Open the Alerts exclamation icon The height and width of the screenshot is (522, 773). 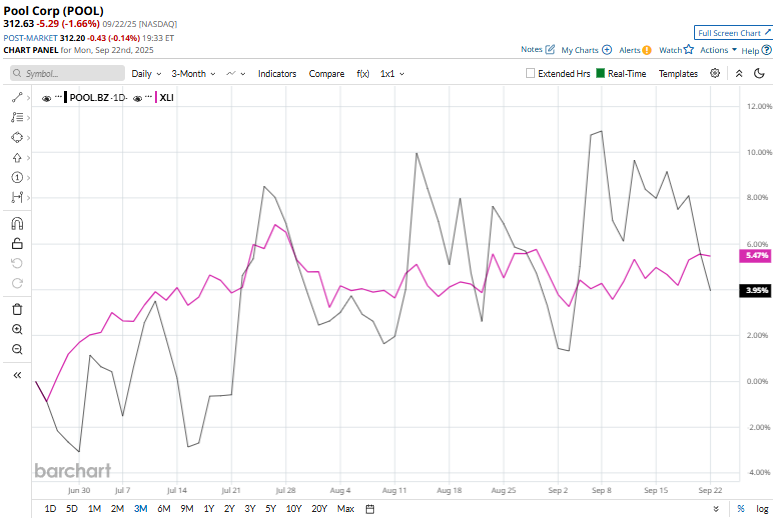[647, 50]
